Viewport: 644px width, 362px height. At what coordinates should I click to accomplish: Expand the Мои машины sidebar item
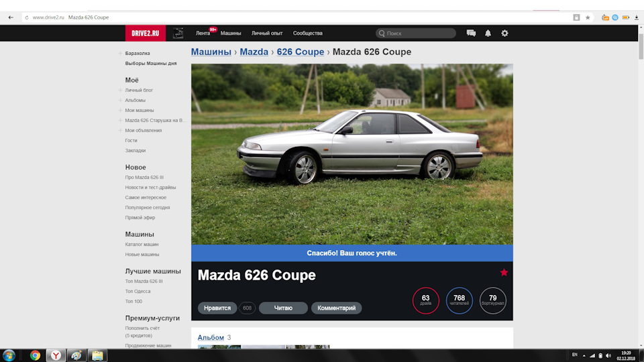coord(120,110)
